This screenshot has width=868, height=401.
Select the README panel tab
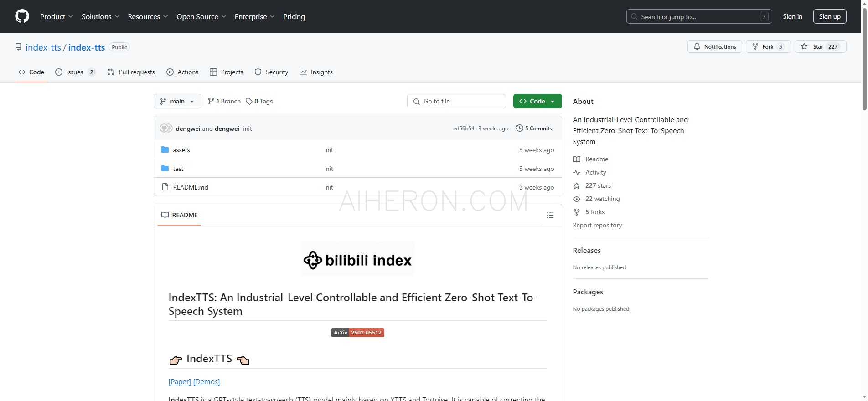(x=180, y=215)
